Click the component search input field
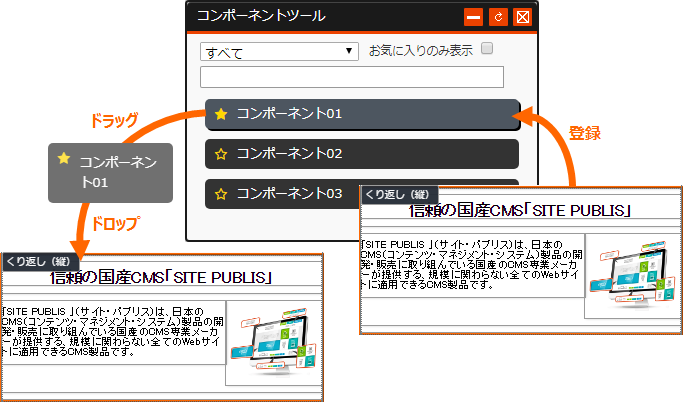This screenshot has height=402, width=683. (x=352, y=77)
